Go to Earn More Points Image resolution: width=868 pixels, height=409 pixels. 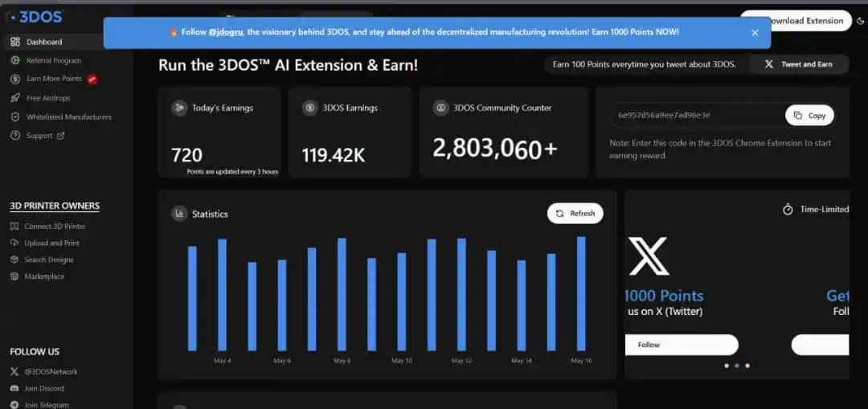pos(55,79)
